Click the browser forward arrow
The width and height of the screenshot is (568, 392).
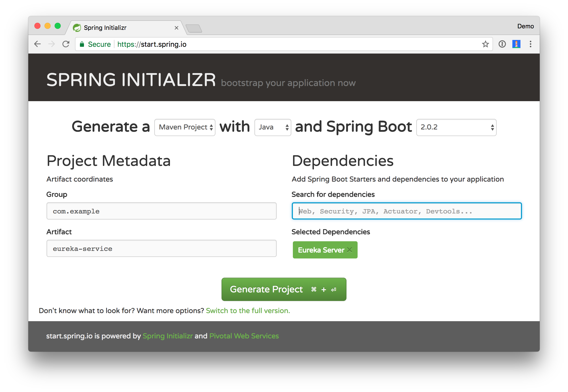click(x=51, y=44)
